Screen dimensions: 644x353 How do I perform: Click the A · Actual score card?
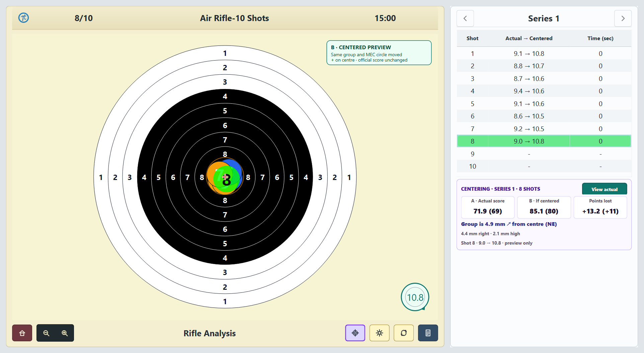(x=488, y=207)
